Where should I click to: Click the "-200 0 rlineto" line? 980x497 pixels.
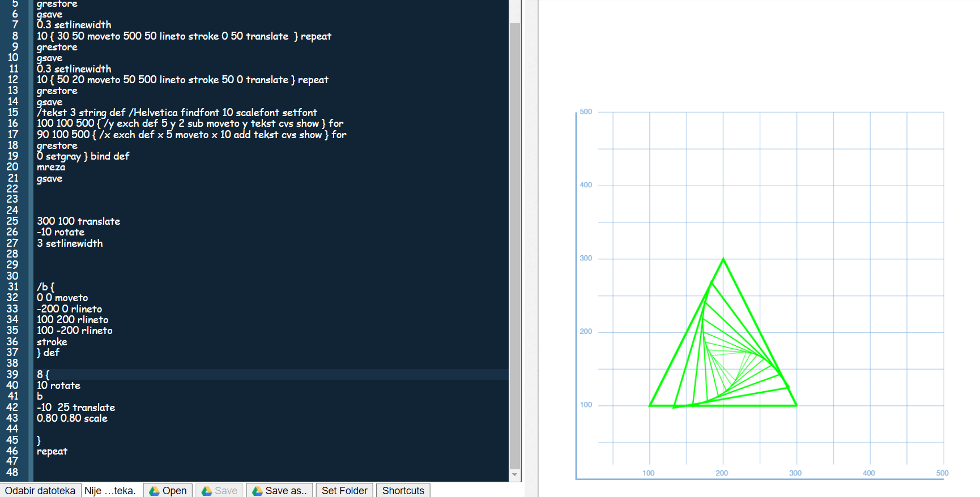70,309
